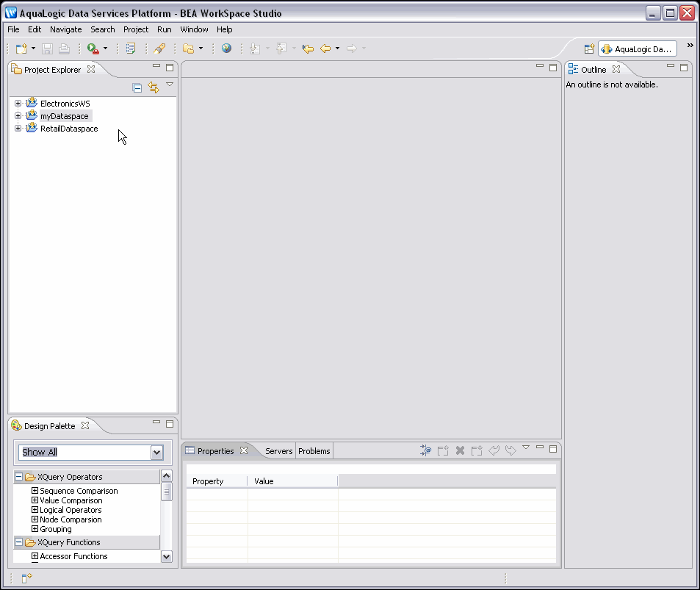This screenshot has width=700, height=590.
Task: Close the Design Palette tab
Action: tap(85, 425)
